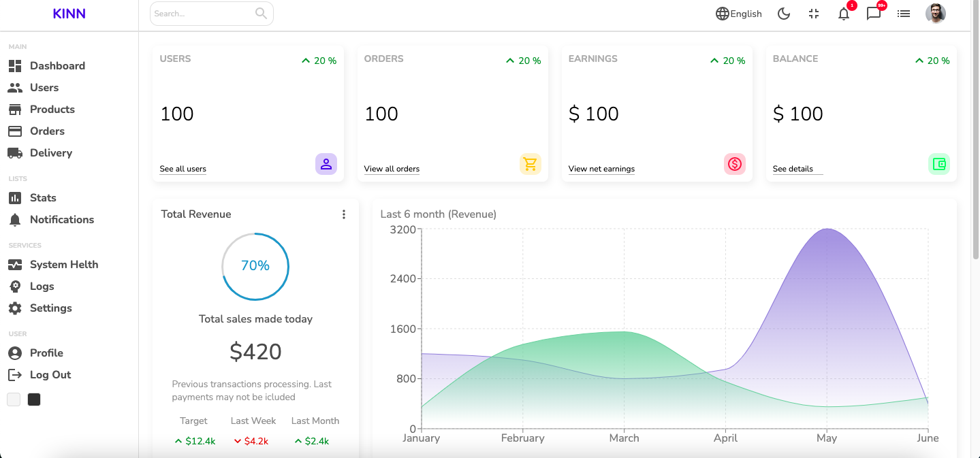The height and width of the screenshot is (458, 980).
Task: Click the Profile text label
Action: (46, 353)
